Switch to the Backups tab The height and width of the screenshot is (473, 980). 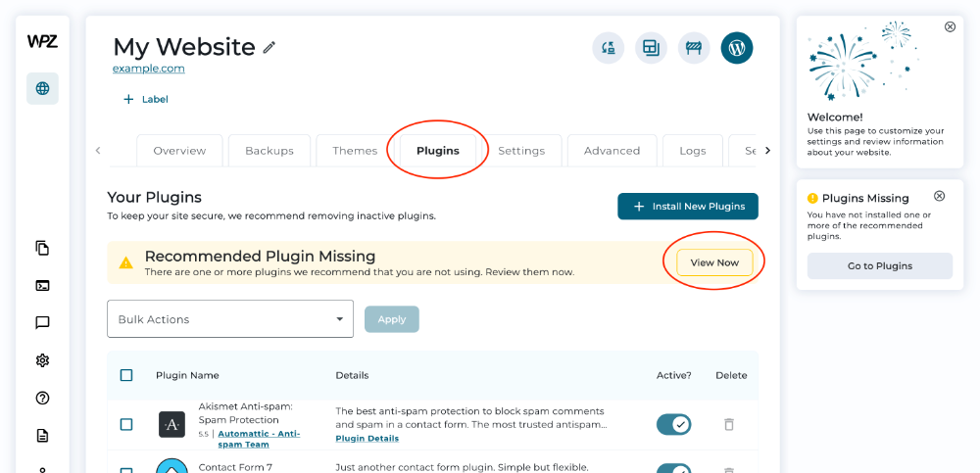pyautogui.click(x=269, y=151)
